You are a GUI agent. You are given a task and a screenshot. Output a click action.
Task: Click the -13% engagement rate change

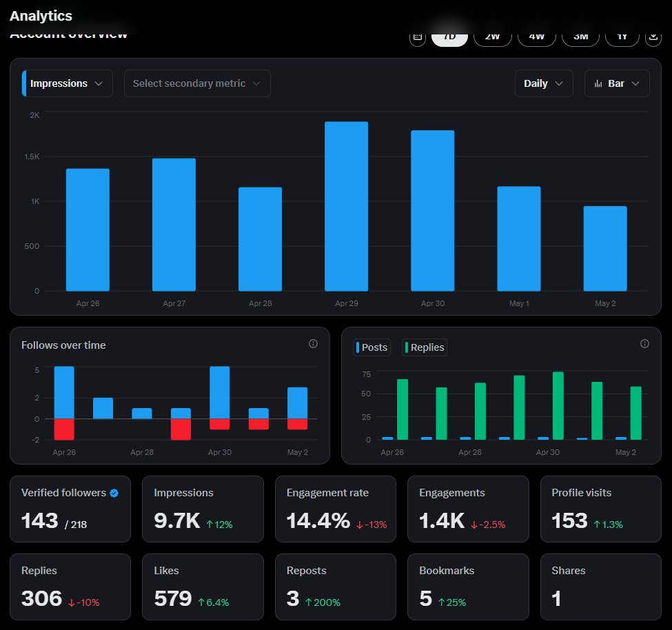tap(371, 525)
